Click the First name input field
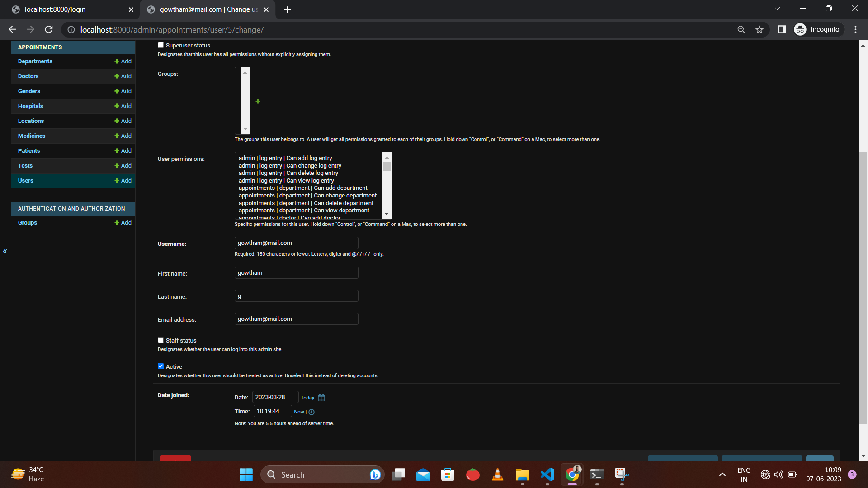Image resolution: width=868 pixels, height=488 pixels. click(296, 273)
